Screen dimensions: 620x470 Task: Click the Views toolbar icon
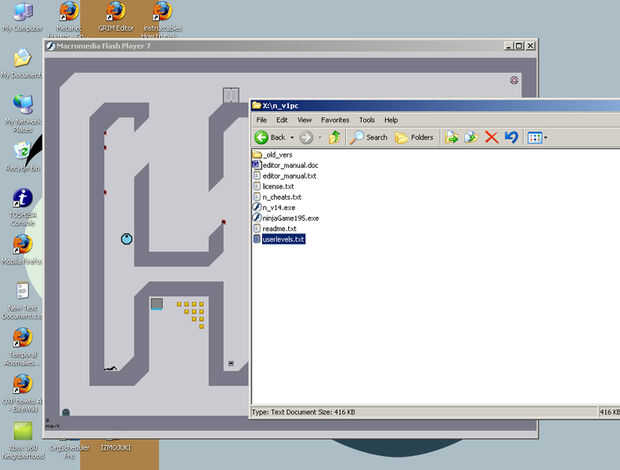pos(535,138)
